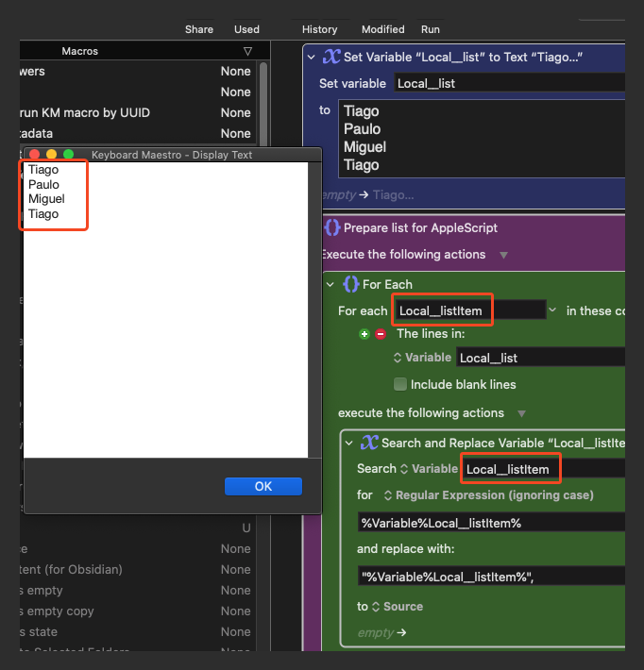Open the Regular Expression (ignoring case) popup
The width and height of the screenshot is (644, 670).
pyautogui.click(x=488, y=495)
